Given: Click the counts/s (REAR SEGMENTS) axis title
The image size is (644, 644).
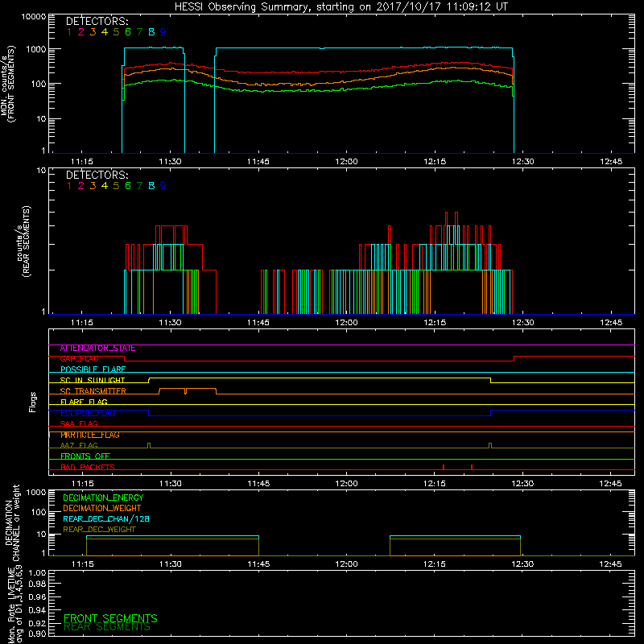Looking at the screenshot, I should point(23,242).
